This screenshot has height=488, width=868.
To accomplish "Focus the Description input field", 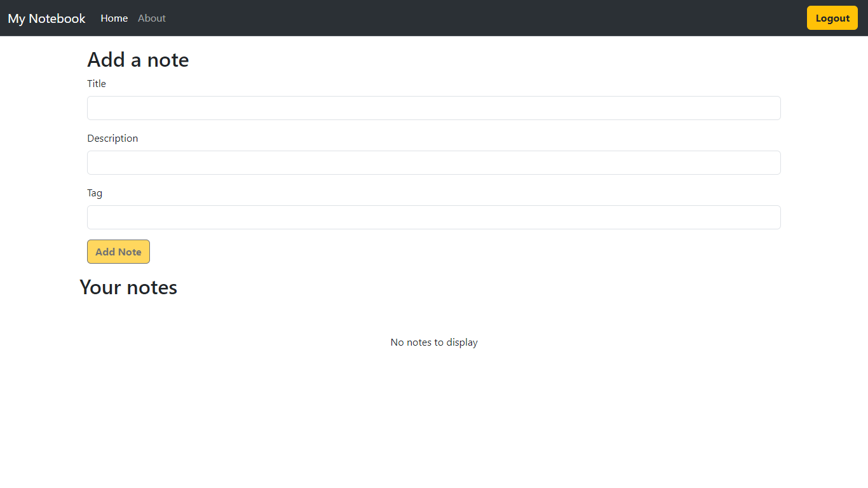I will 434,163.
